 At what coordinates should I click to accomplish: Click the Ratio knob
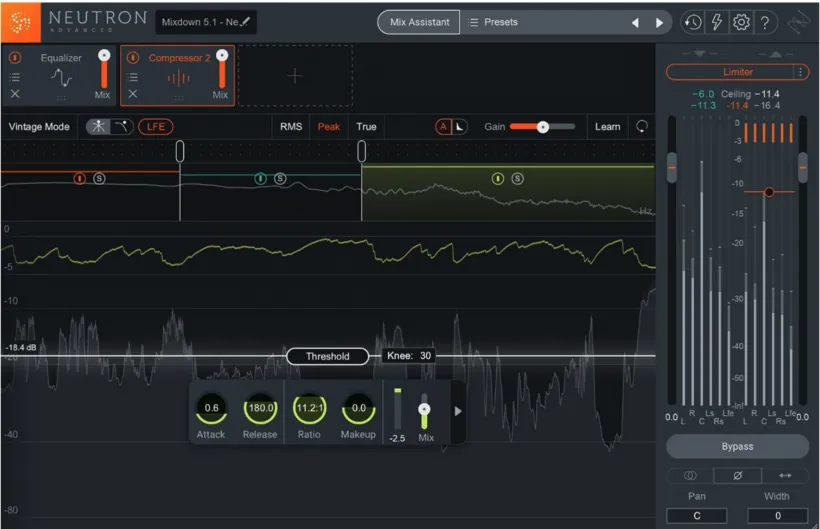coord(310,408)
